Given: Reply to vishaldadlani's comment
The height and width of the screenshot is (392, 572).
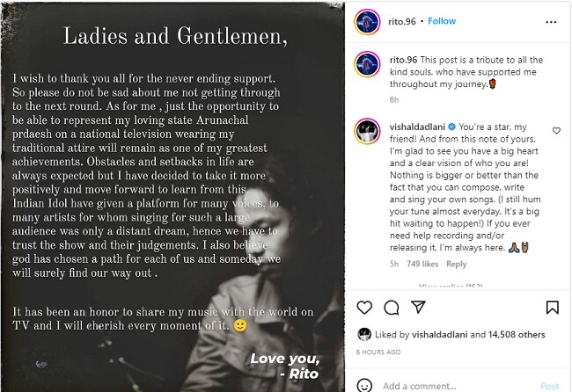Looking at the screenshot, I should click(456, 264).
